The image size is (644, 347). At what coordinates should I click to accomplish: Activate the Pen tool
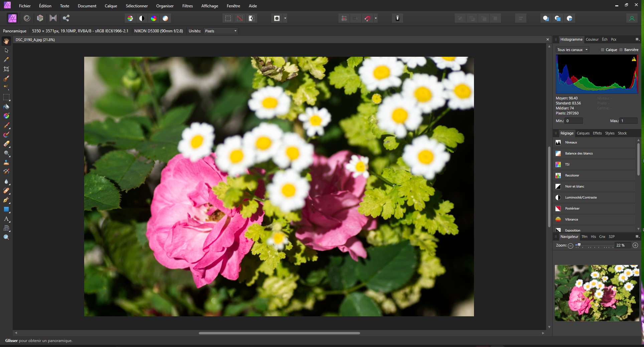click(6, 200)
